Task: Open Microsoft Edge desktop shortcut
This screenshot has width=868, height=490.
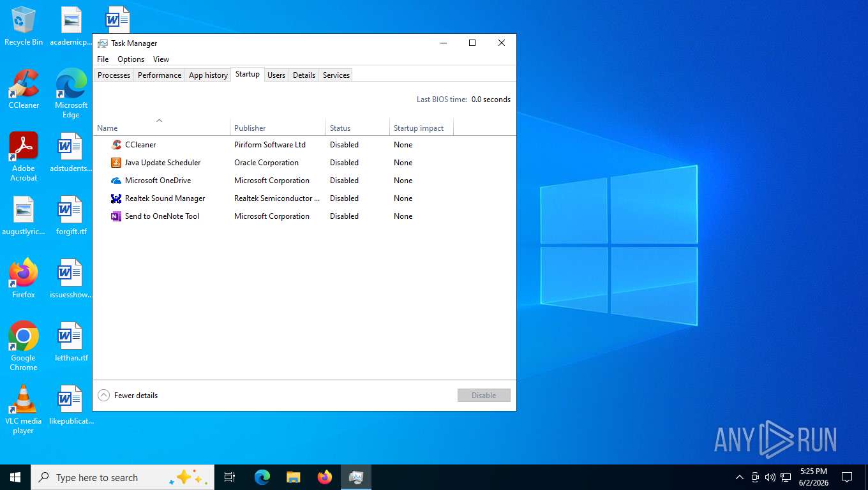Action: point(71,93)
